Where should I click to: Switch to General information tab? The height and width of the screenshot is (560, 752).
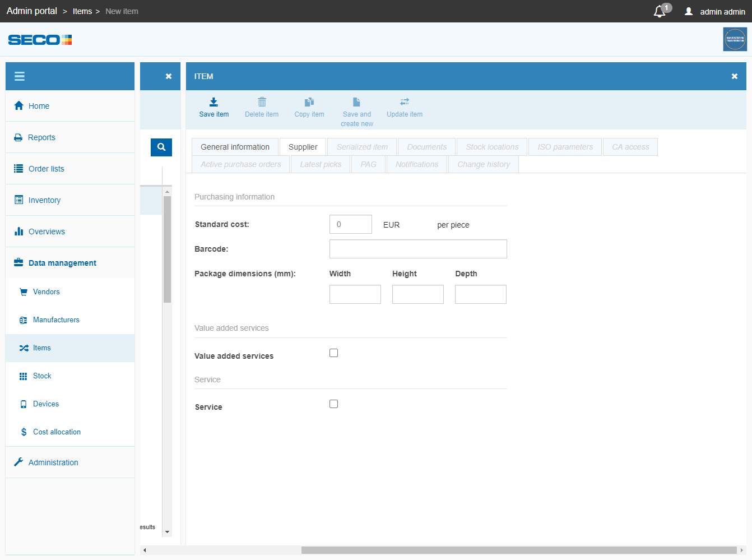coord(235,147)
